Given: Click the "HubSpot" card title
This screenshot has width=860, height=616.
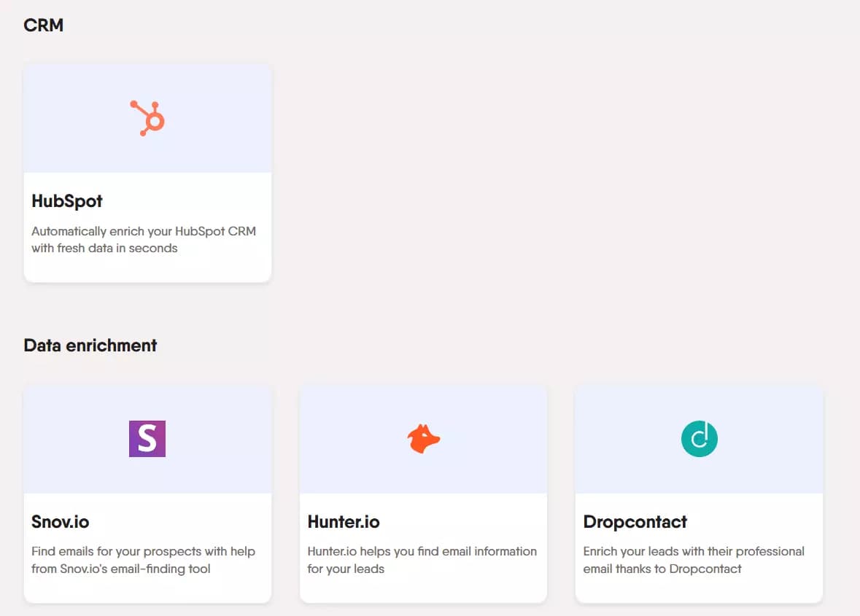Looking at the screenshot, I should 66,202.
